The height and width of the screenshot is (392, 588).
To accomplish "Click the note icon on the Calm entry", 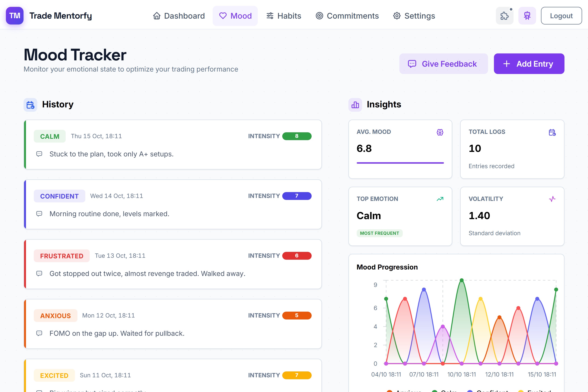I will click(x=39, y=154).
